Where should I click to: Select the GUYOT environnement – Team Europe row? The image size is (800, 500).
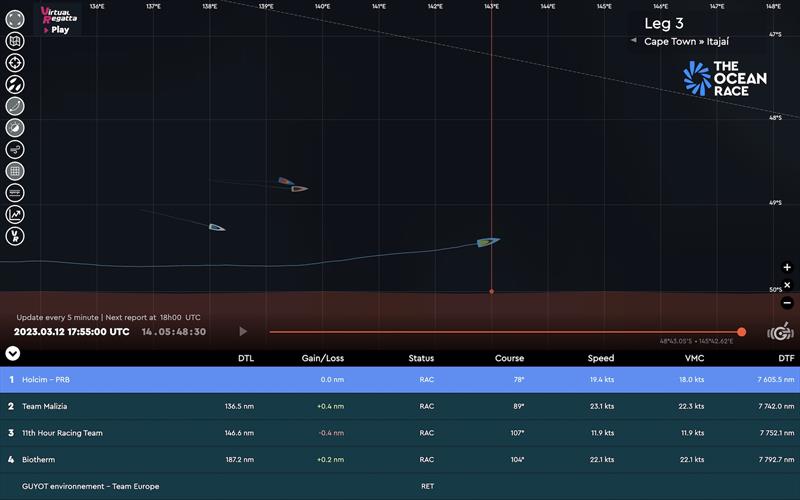[400, 486]
